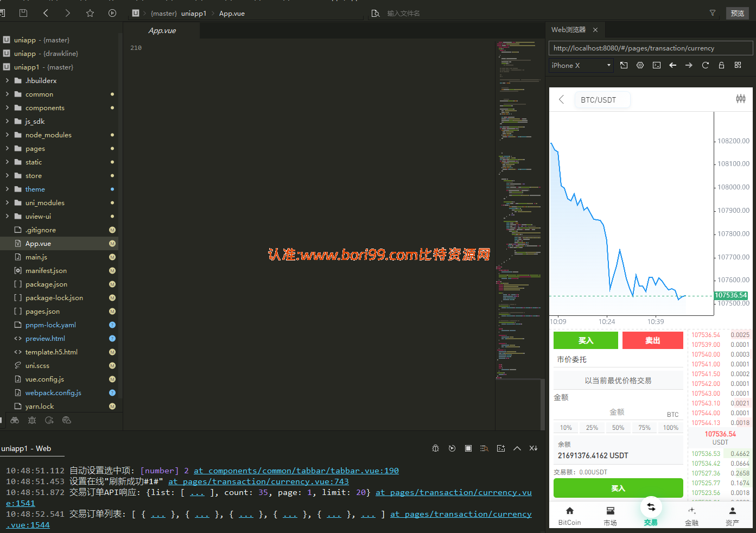Select 50% amount option
Screen dimensions: 756x533
pos(618,428)
